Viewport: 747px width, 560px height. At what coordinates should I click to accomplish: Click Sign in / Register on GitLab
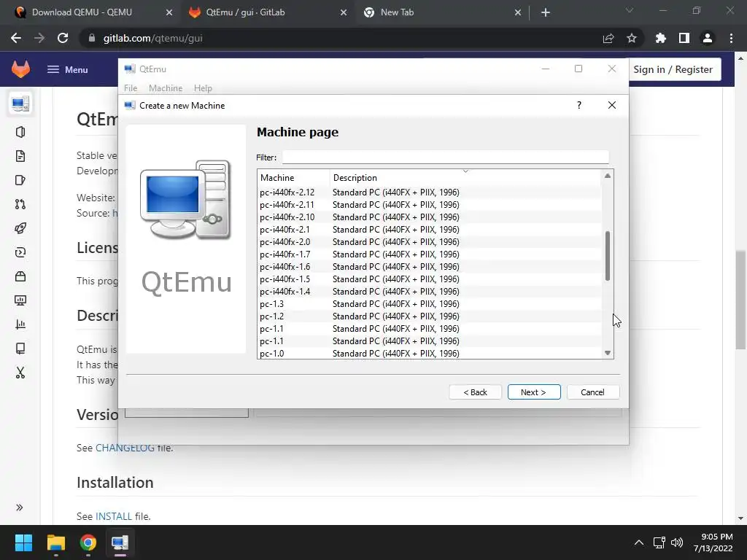coord(673,69)
